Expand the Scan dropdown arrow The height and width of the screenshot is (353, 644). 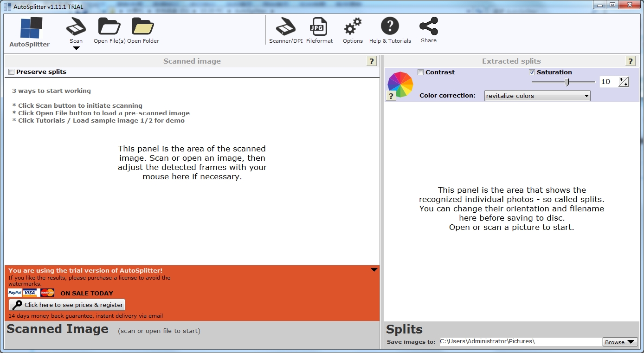point(76,48)
